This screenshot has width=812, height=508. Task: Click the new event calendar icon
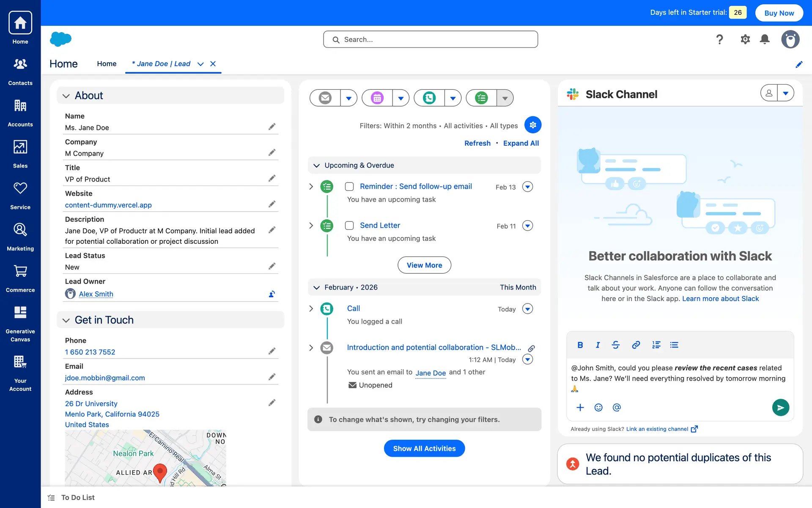(x=377, y=98)
